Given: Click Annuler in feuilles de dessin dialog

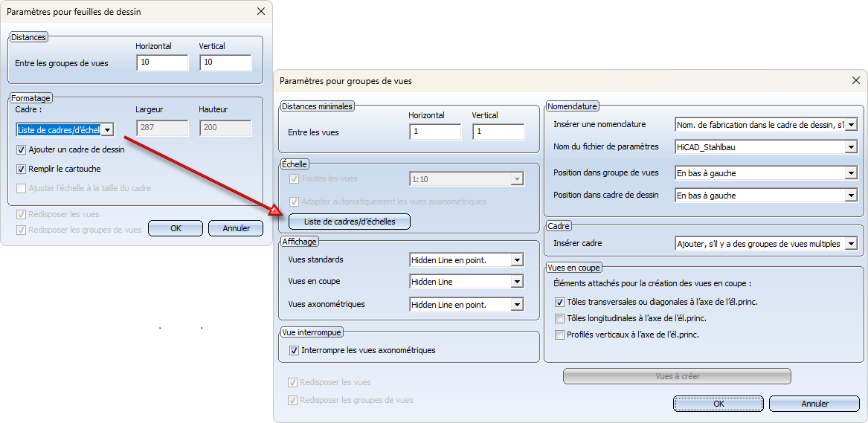Looking at the screenshot, I should [236, 228].
